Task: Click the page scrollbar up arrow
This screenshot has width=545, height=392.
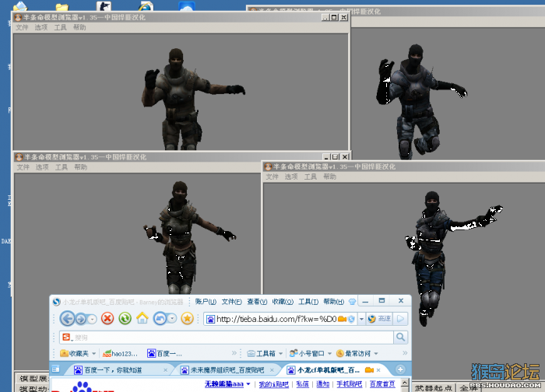Action: coord(405,383)
